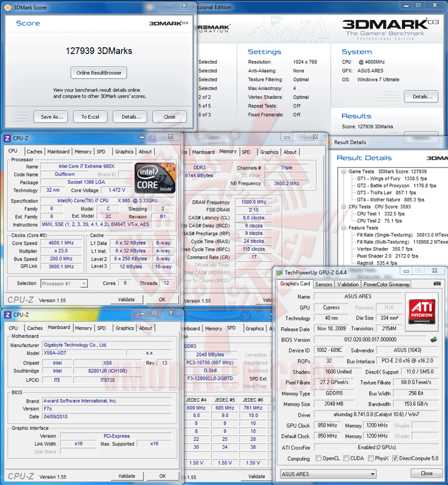The height and width of the screenshot is (485, 448).
Task: Export the score via To Excel button
Action: coord(90,117)
